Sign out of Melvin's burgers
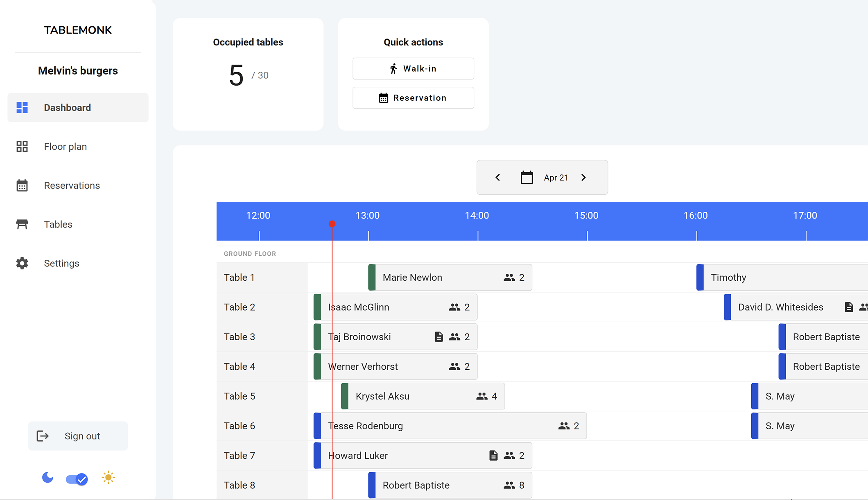Screen dimensions: 868x500 pyautogui.click(x=78, y=436)
